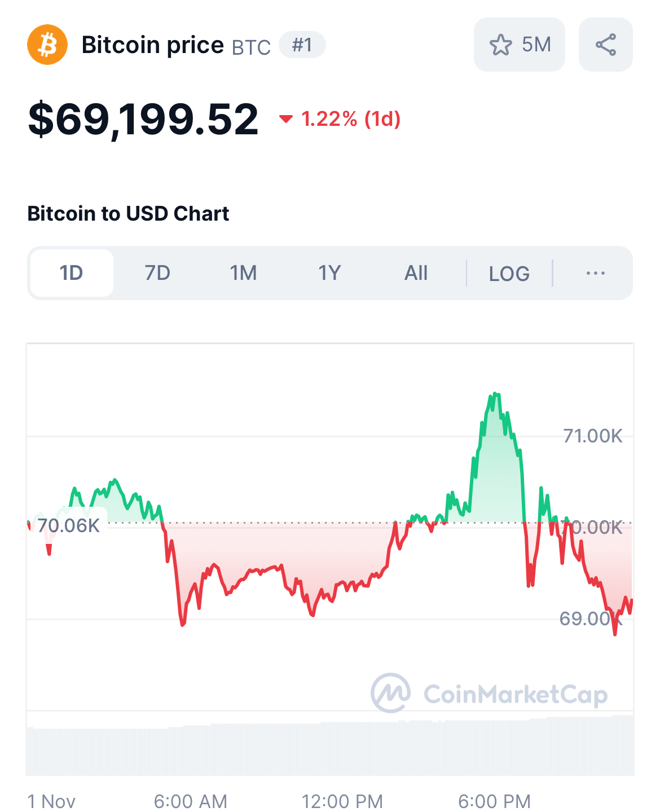Select the 1D time range
Screen dimensions: 660x812
pos(72,273)
